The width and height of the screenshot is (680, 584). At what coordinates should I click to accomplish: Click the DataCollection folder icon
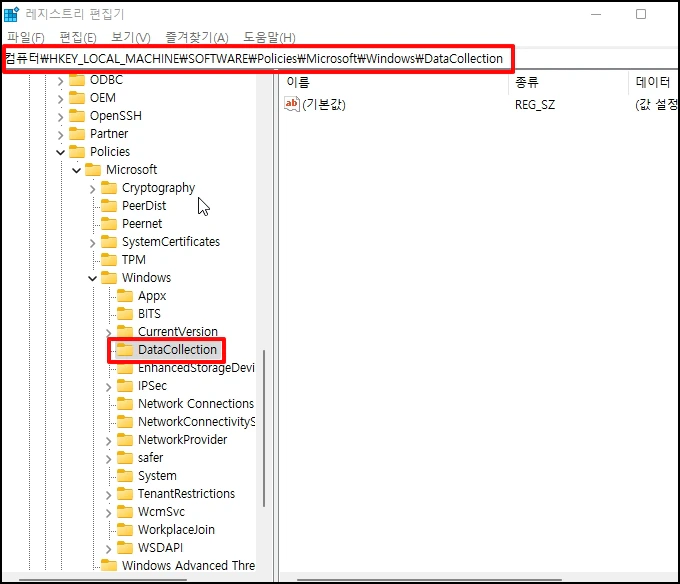point(125,349)
